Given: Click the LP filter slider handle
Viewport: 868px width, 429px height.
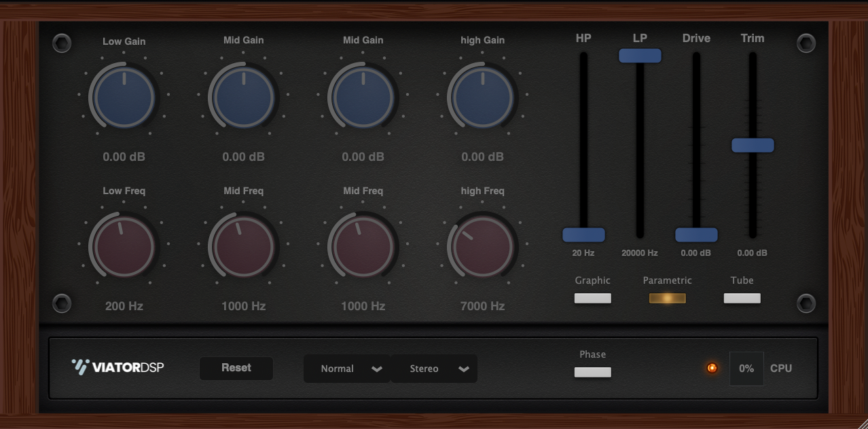Looking at the screenshot, I should (x=640, y=56).
